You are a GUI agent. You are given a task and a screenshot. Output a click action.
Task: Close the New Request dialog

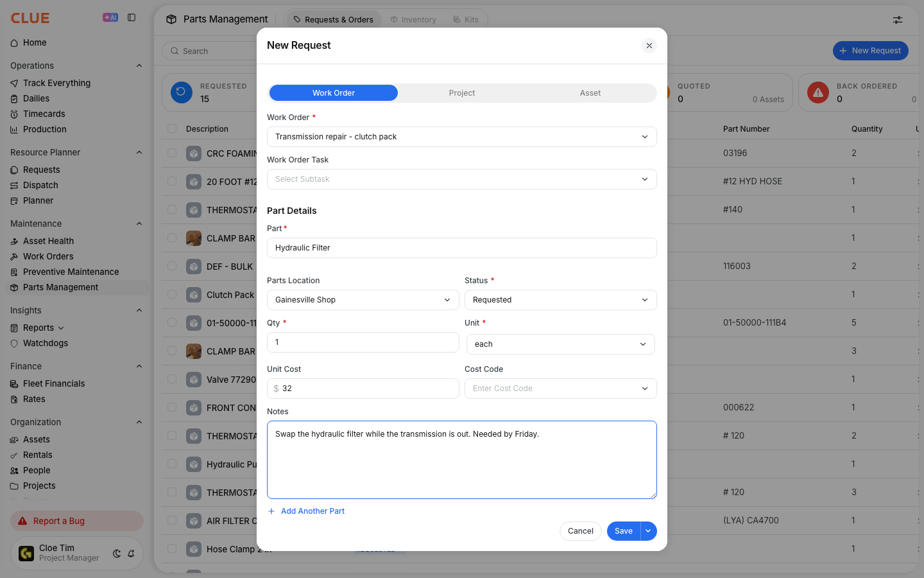tap(649, 46)
